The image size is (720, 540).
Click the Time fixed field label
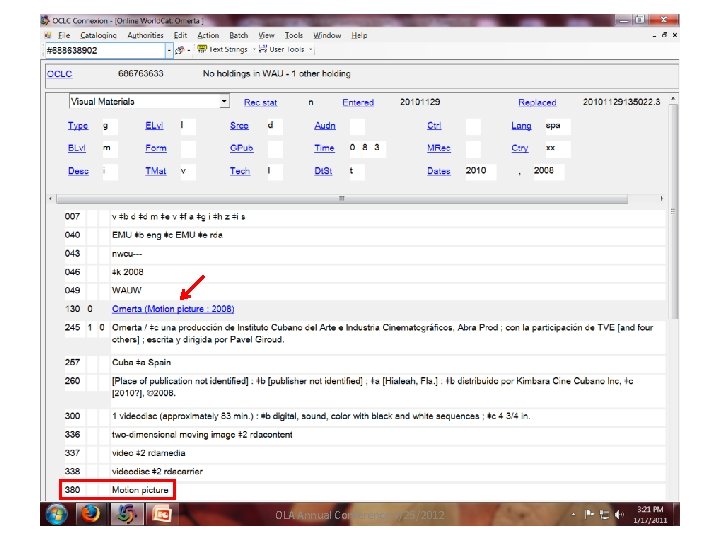pyautogui.click(x=324, y=148)
